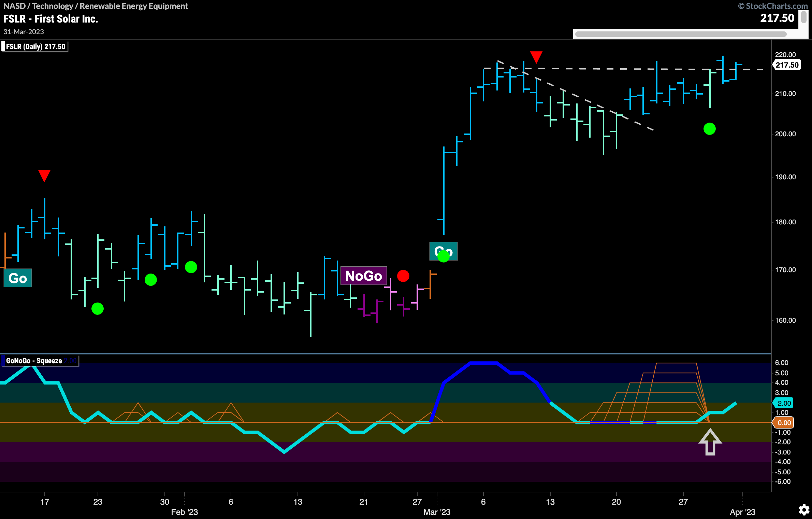Click the 180.00 price axis label

click(785, 222)
